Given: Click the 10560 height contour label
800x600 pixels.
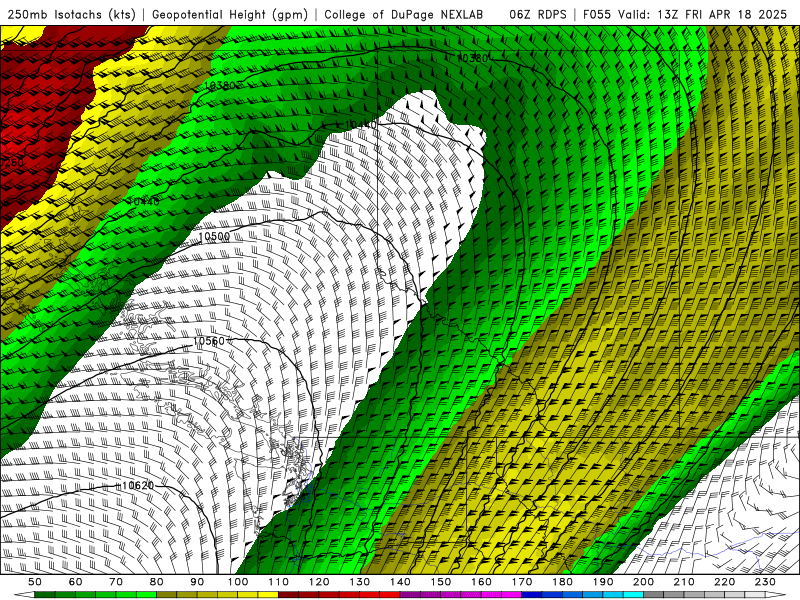Looking at the screenshot, I should tap(209, 341).
